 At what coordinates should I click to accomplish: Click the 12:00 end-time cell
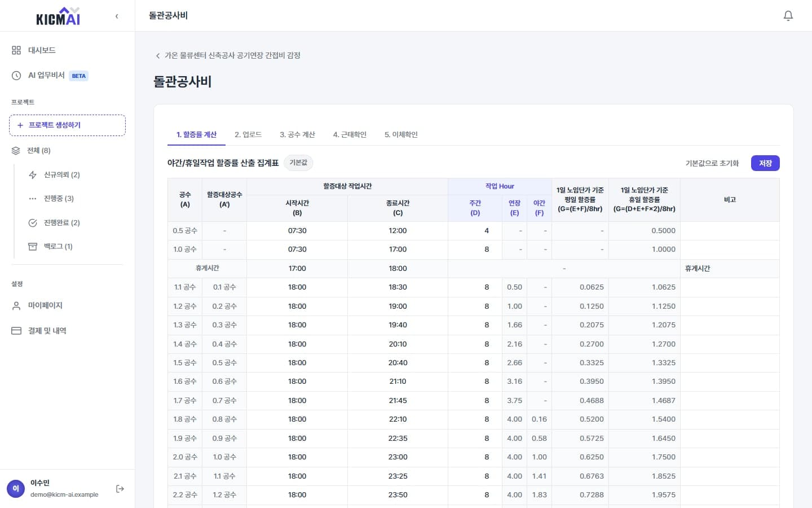click(398, 231)
